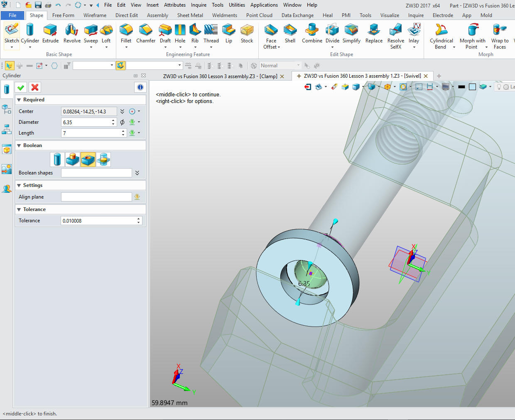The image size is (515, 420).
Task: Collapse the Boolean section
Action: point(19,145)
